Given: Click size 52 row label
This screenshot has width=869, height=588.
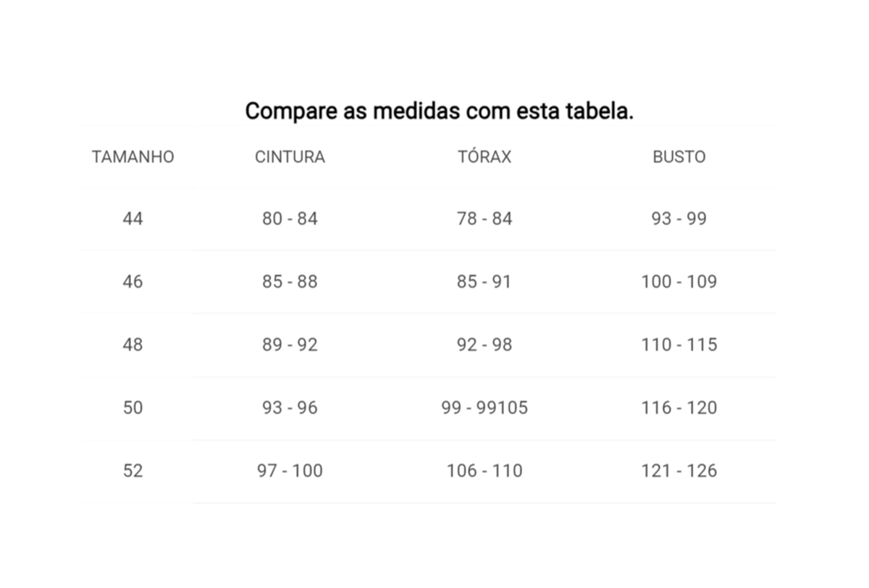Looking at the screenshot, I should tap(133, 471).
